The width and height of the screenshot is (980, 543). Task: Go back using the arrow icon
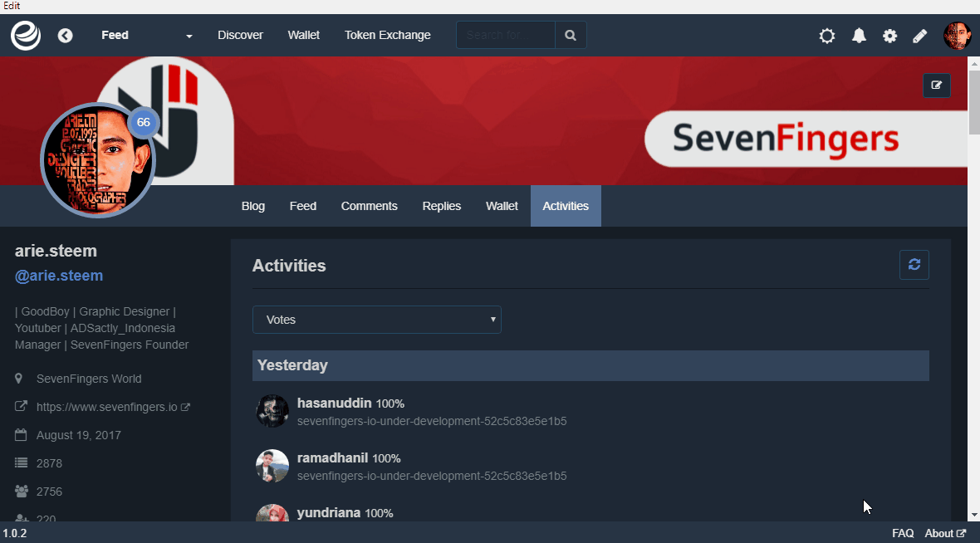pyautogui.click(x=65, y=36)
